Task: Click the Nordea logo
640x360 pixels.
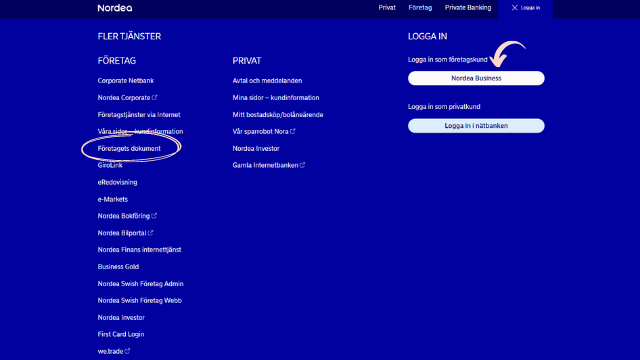Action: tap(115, 8)
